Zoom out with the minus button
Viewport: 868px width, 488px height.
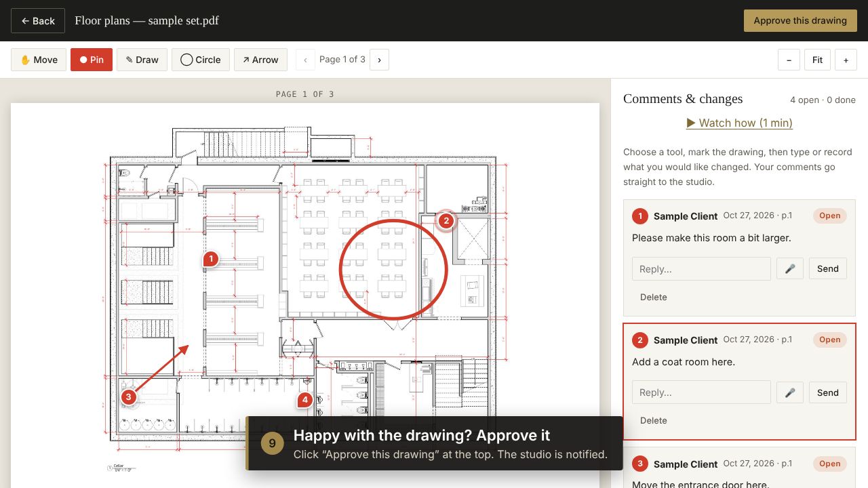point(789,60)
